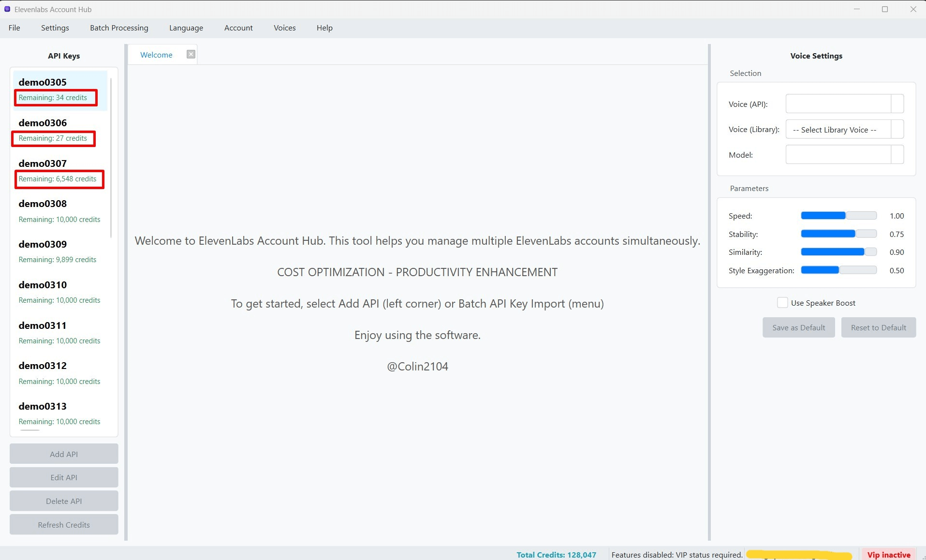Open the Select Library Voice dropdown

(844, 130)
